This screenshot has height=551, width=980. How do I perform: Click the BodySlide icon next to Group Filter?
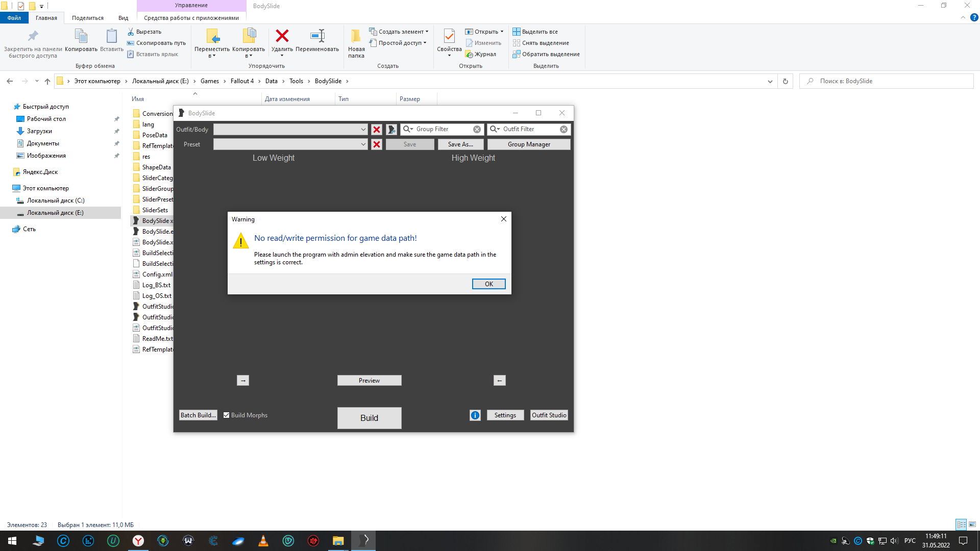click(391, 130)
